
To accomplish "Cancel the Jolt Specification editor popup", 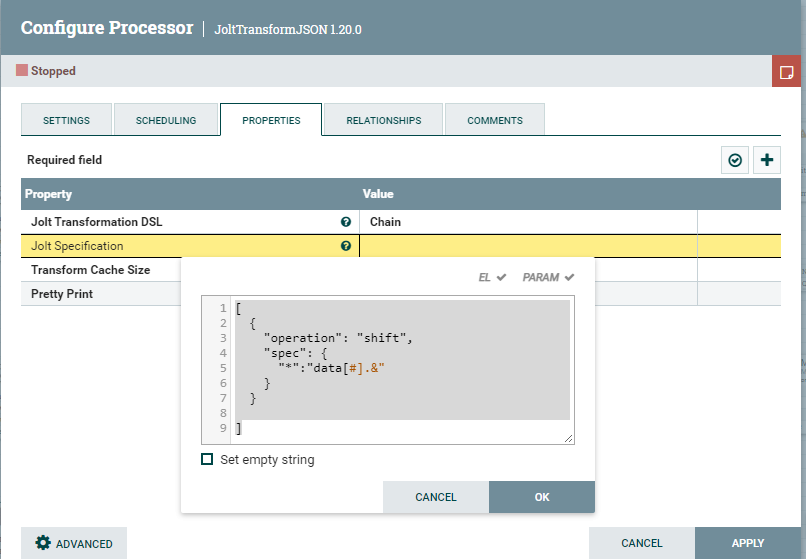I will (435, 497).
